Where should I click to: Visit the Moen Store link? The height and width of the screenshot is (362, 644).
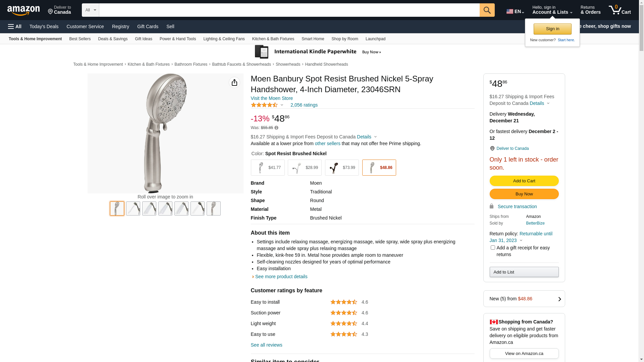pos(271,98)
